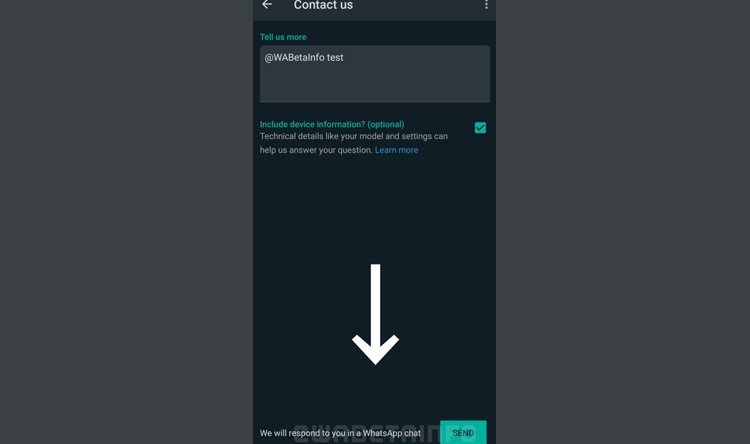Click the WABetaInfo watermark text
The width and height of the screenshot is (750, 444).
pos(366,433)
